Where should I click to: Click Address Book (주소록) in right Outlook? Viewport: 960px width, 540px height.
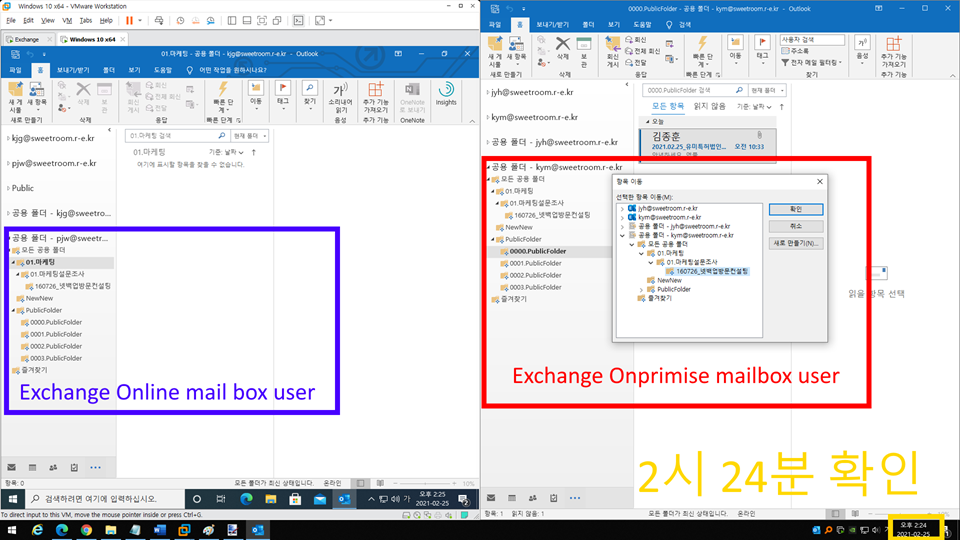click(795, 51)
